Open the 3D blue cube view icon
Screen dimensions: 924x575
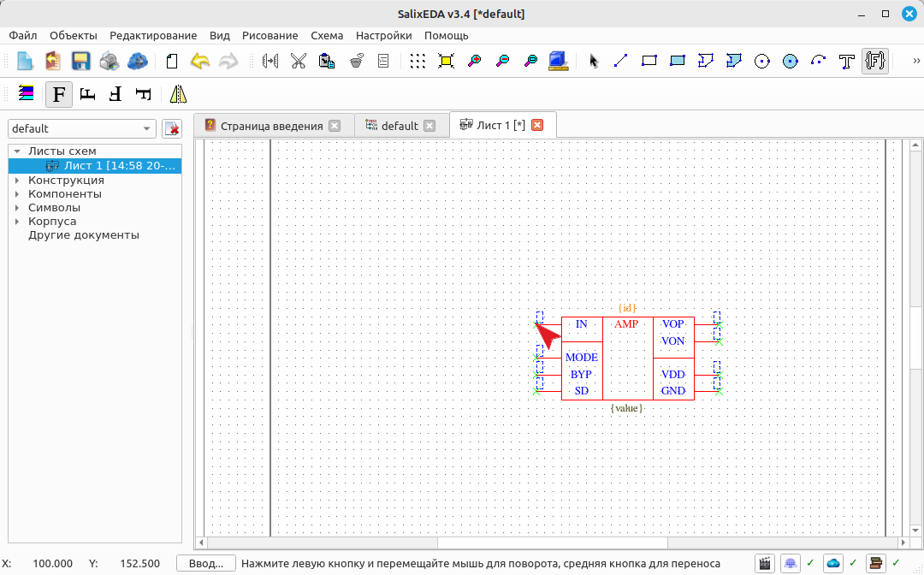click(x=559, y=61)
